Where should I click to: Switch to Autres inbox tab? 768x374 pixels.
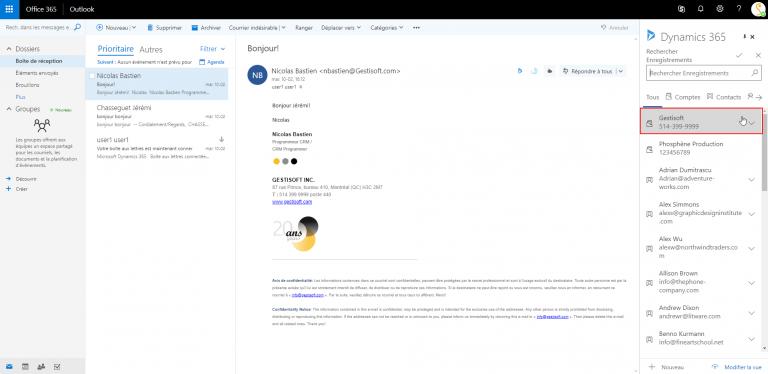(151, 49)
